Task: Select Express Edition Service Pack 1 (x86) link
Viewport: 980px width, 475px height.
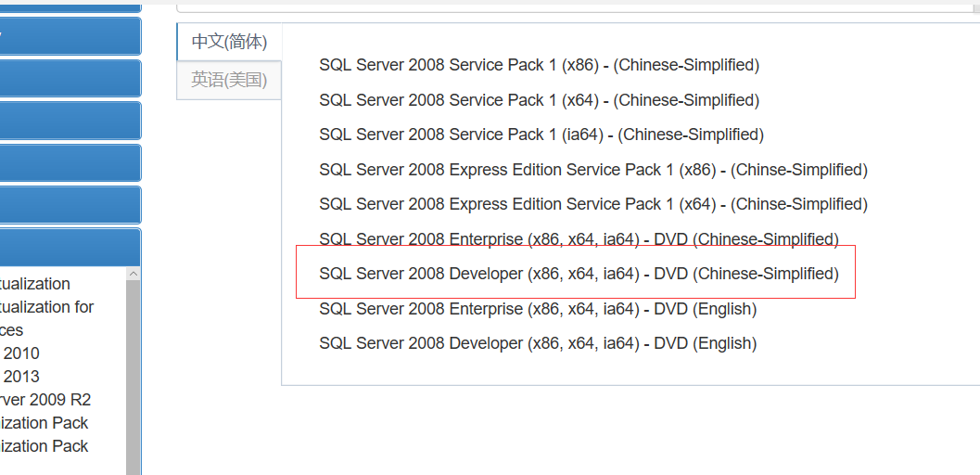Action: click(592, 170)
